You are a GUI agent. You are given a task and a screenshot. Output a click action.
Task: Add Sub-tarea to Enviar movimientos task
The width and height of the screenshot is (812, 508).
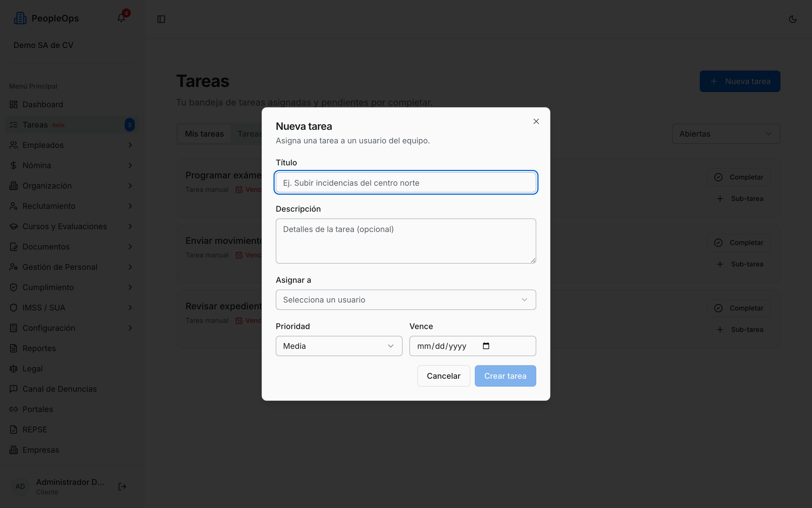(740, 264)
